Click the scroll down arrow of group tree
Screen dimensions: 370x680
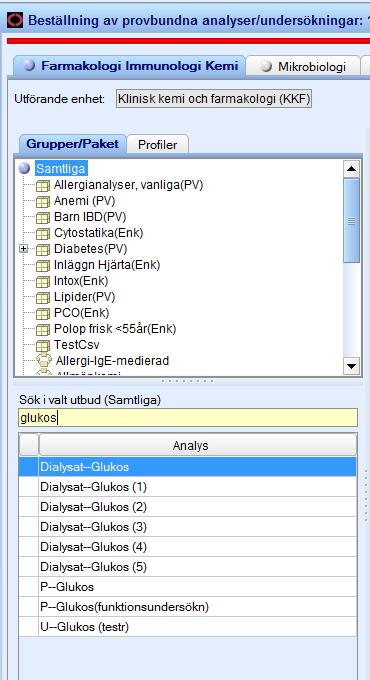pyautogui.click(x=351, y=366)
